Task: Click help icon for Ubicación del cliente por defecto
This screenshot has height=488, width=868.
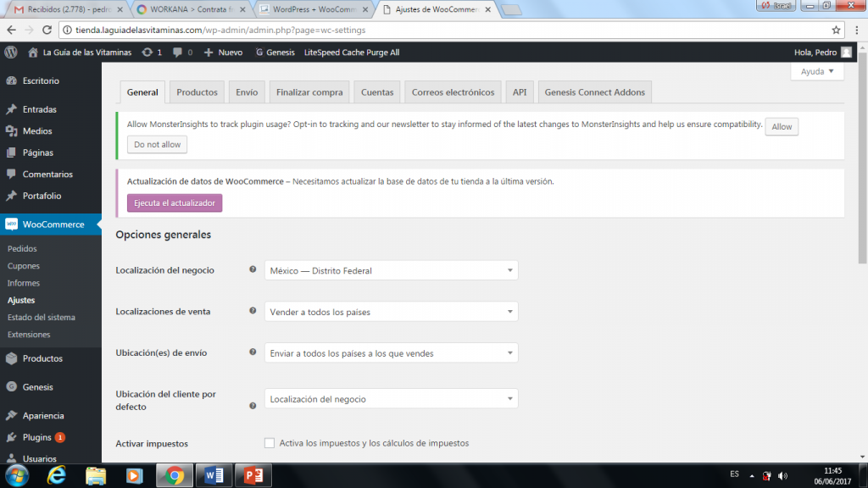Action: coord(253,406)
